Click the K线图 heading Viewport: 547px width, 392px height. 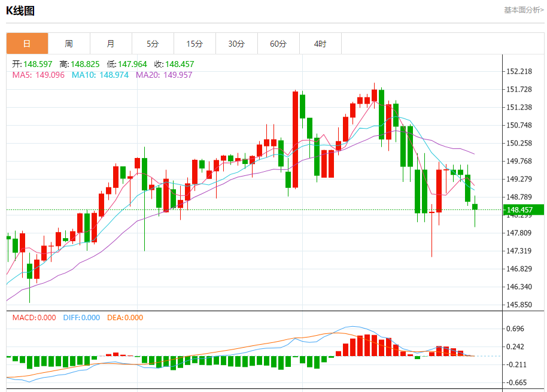[x=20, y=11]
